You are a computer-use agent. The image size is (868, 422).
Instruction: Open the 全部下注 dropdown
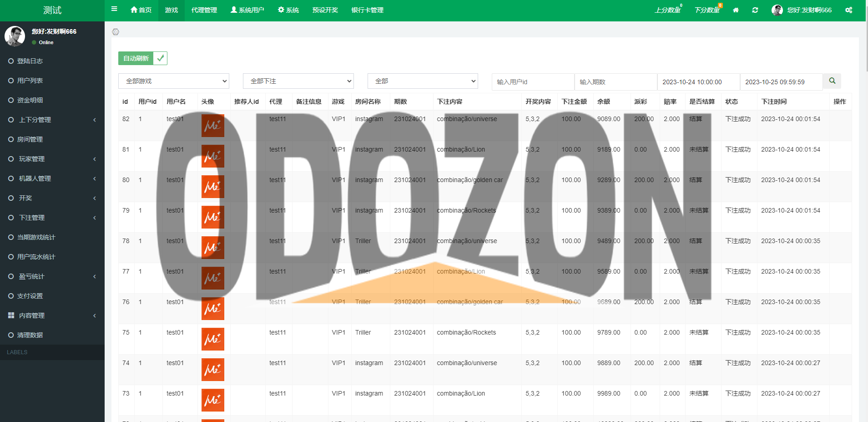[298, 81]
